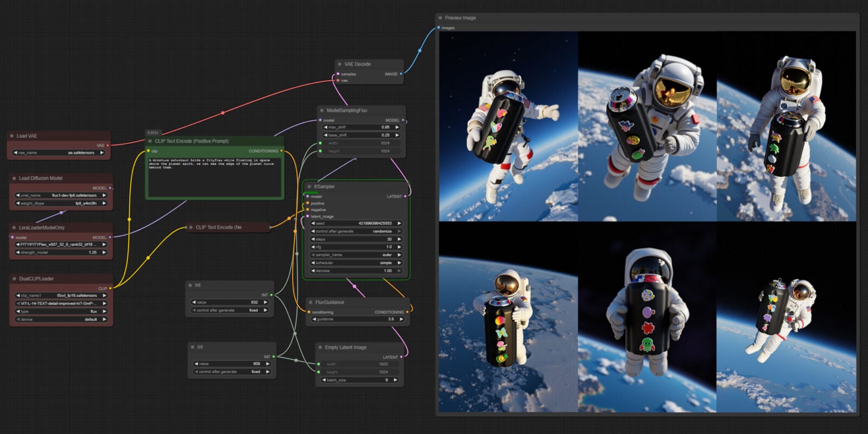Expand the collapsed CLIP Text Encode (Ne node
The height and width of the screenshot is (434, 868).
pos(190,227)
